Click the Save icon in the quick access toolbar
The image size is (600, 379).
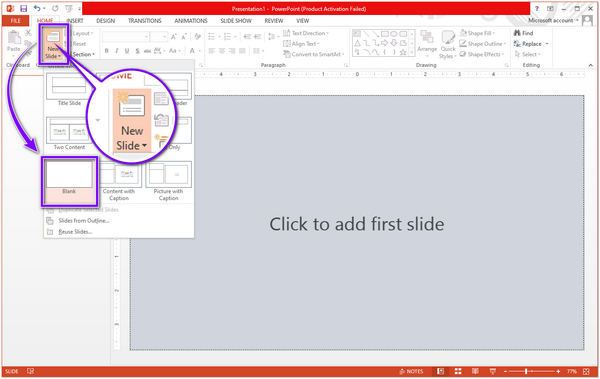[23, 8]
